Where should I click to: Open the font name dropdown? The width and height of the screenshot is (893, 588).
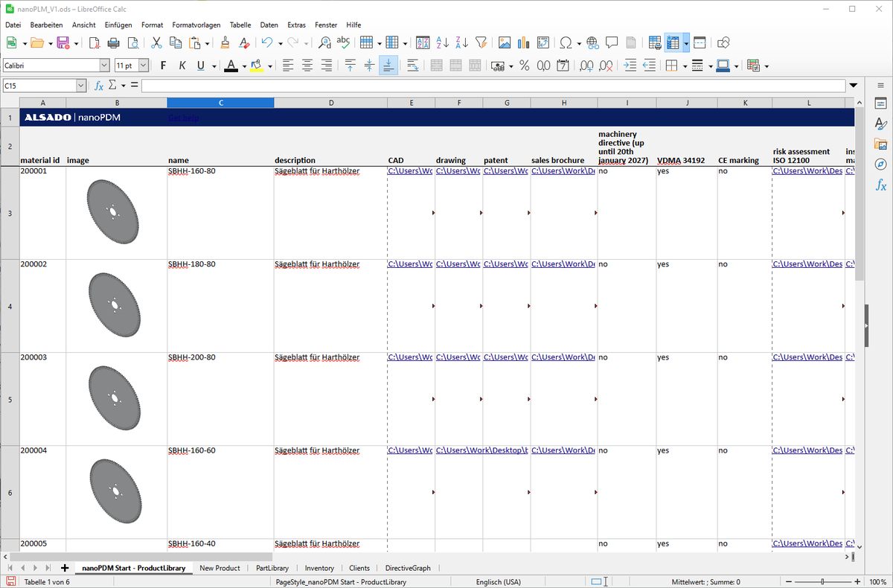(104, 65)
